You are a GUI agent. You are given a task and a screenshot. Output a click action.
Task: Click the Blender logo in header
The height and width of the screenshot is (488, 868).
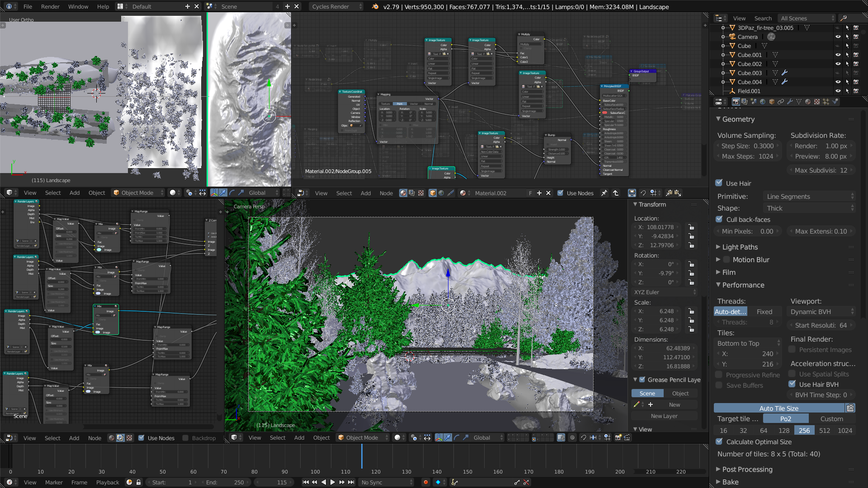[375, 7]
